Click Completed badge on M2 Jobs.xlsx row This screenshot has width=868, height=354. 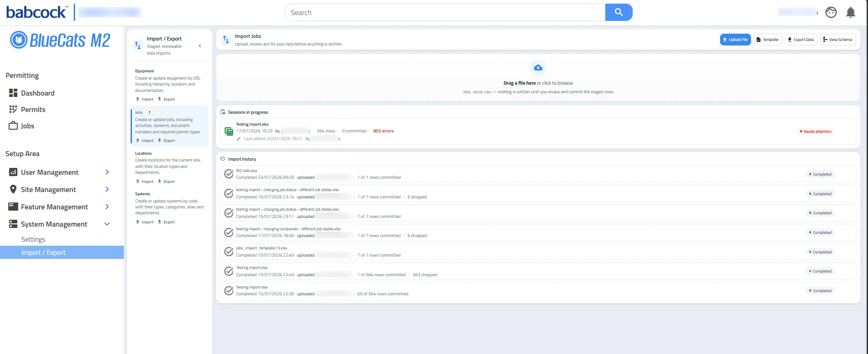pos(820,174)
